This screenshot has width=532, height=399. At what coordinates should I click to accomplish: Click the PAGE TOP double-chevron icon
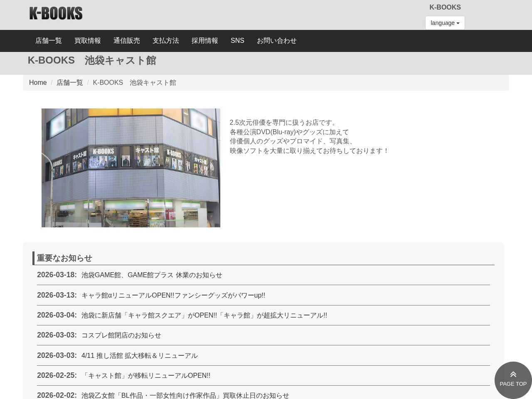[513, 374]
